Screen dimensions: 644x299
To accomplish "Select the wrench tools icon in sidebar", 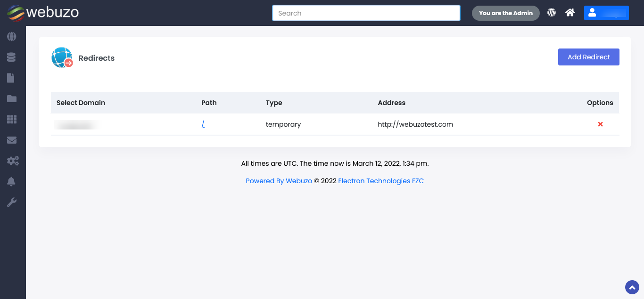I will [x=12, y=202].
